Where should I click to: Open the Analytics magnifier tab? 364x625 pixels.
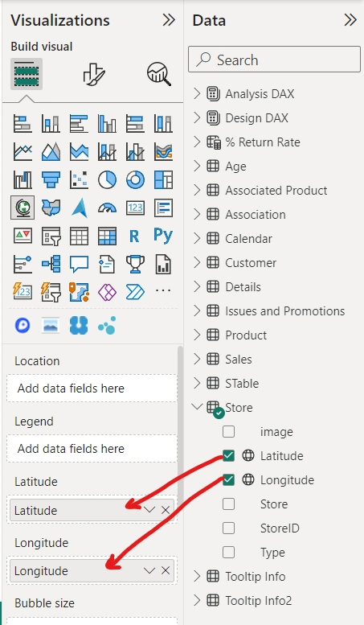click(159, 74)
